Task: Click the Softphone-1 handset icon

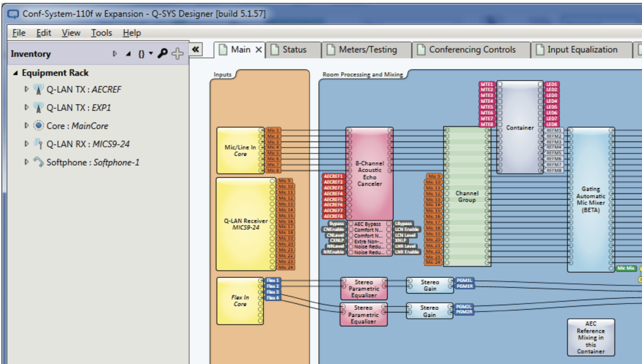Action: point(39,162)
